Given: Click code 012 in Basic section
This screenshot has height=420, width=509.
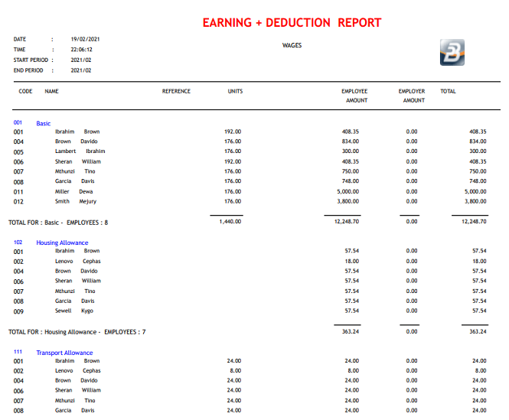Looking at the screenshot, I should tap(18, 201).
